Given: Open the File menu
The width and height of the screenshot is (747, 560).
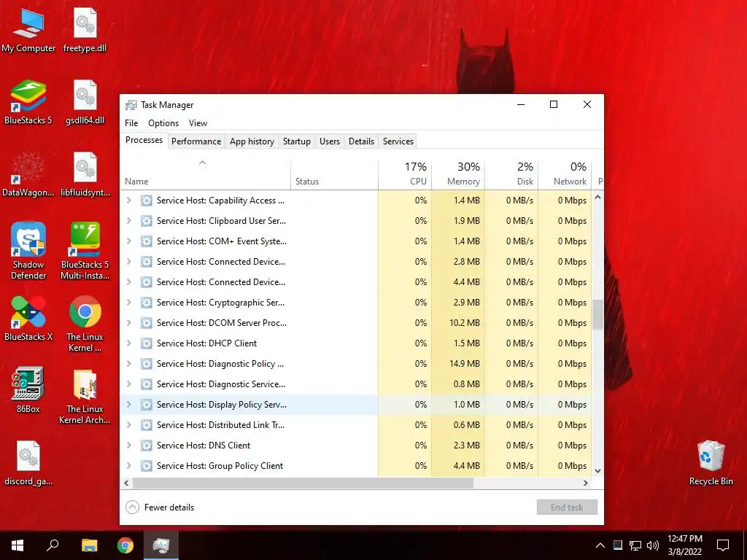Looking at the screenshot, I should coord(131,122).
